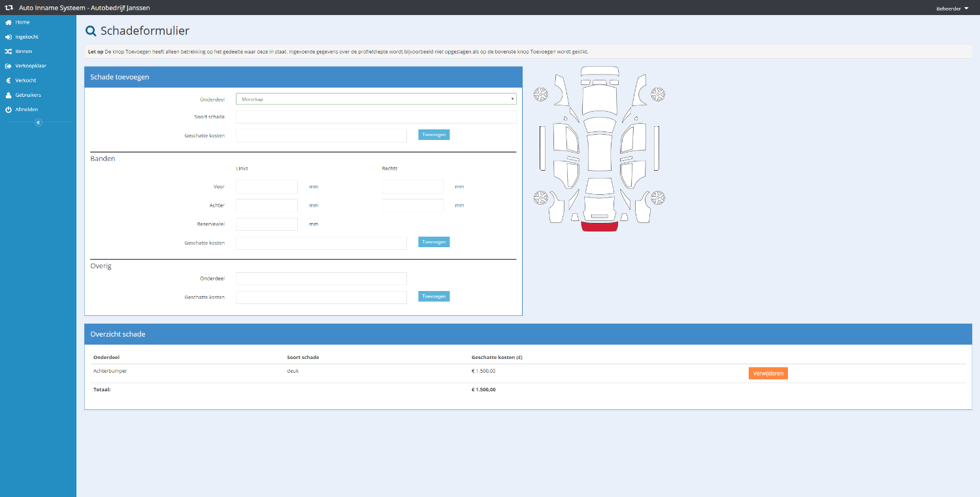This screenshot has height=497, width=980.
Task: Select the center roof panel in car diagram
Action: tap(599, 152)
